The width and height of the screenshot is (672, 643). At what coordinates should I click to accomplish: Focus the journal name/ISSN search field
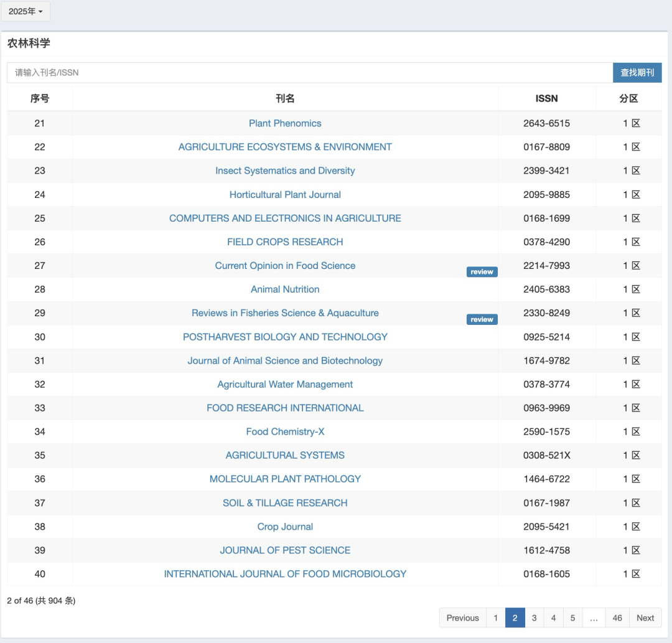[310, 72]
